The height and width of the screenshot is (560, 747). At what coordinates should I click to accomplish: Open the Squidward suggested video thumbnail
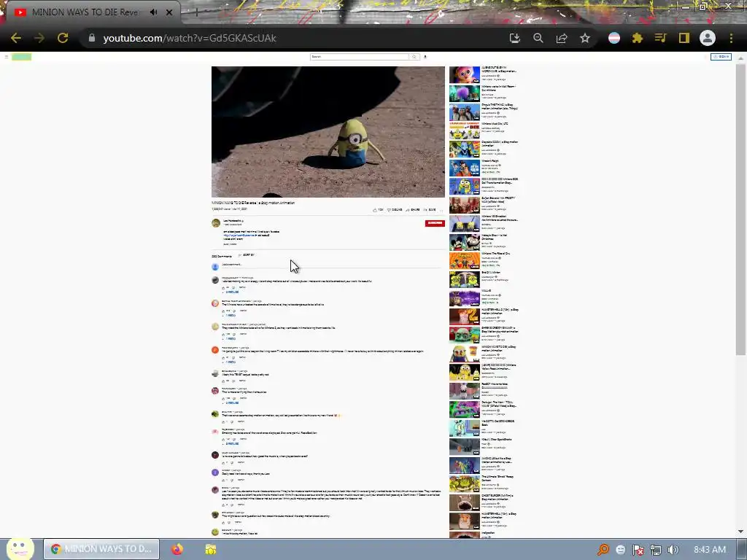[465, 428]
